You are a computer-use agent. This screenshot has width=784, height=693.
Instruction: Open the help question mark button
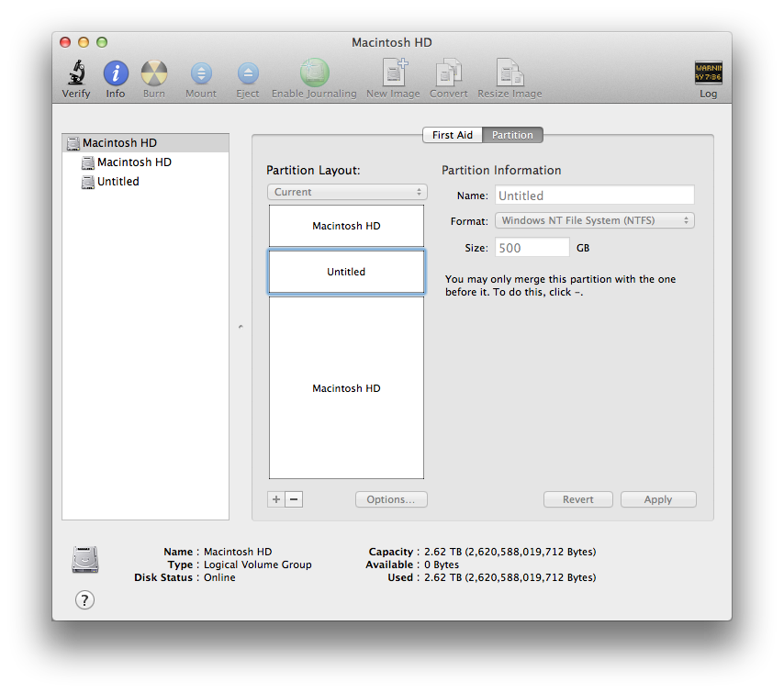coord(84,599)
